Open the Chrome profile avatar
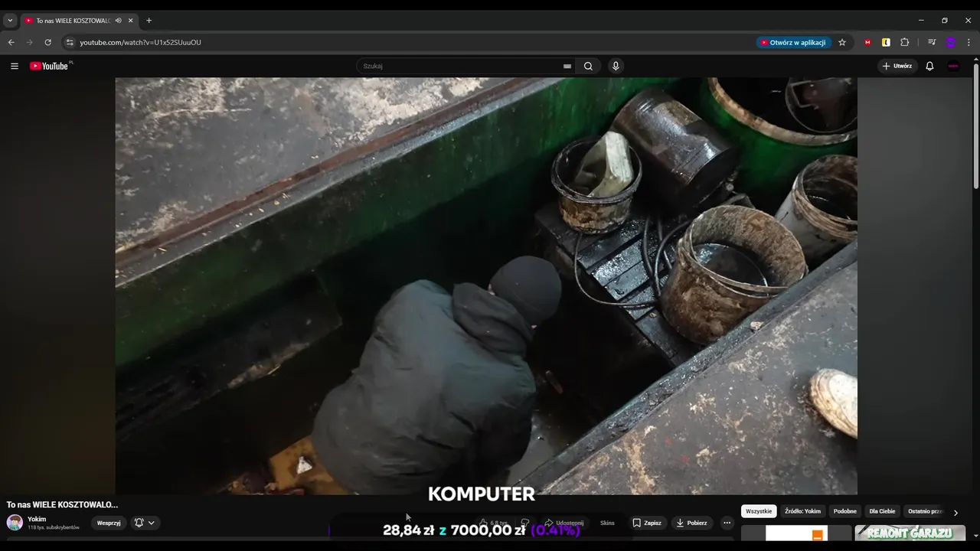Image resolution: width=980 pixels, height=551 pixels. (951, 42)
